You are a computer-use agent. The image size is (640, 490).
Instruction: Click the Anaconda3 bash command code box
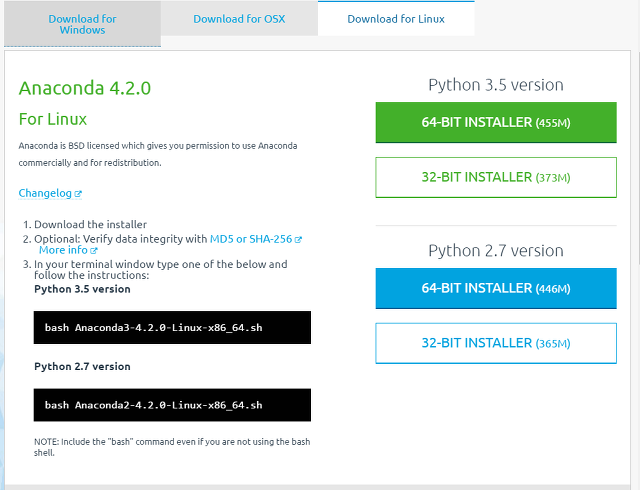click(x=172, y=327)
